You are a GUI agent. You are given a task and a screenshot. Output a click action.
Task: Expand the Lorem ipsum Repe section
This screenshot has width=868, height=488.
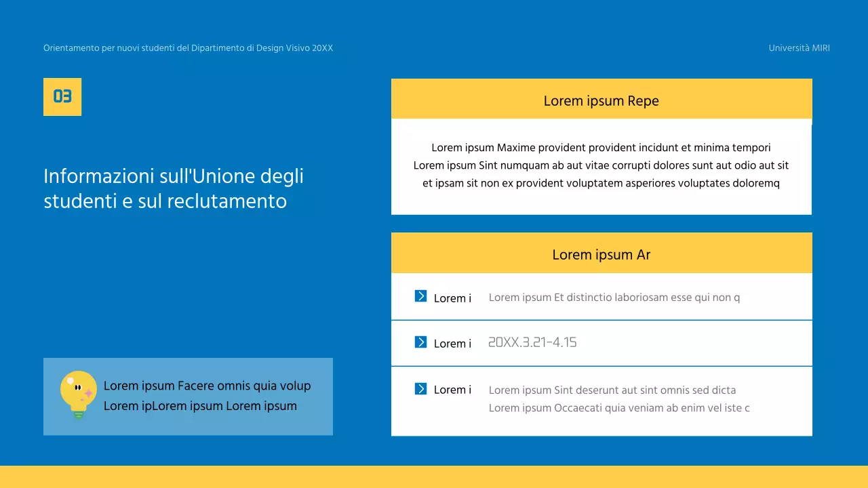601,100
